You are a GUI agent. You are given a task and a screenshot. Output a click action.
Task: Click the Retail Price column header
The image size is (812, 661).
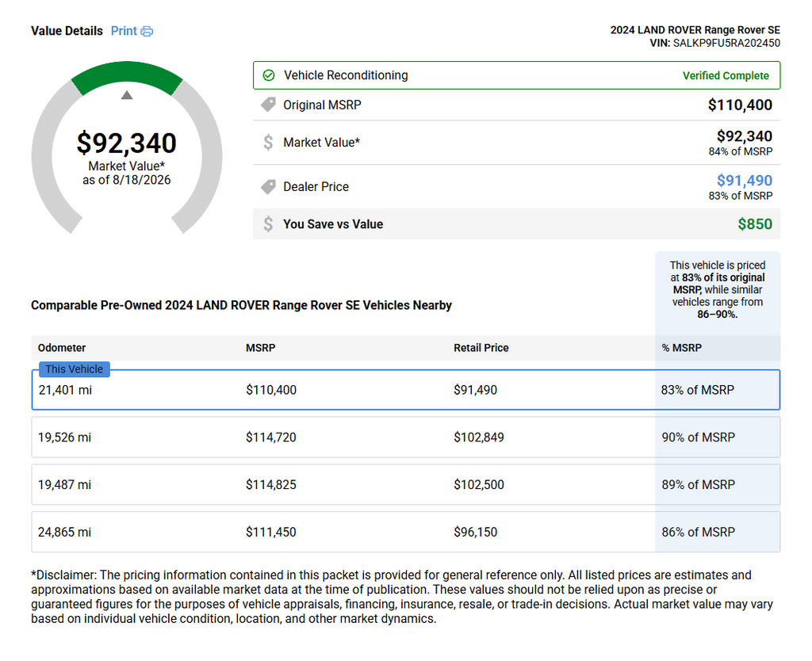click(x=481, y=348)
